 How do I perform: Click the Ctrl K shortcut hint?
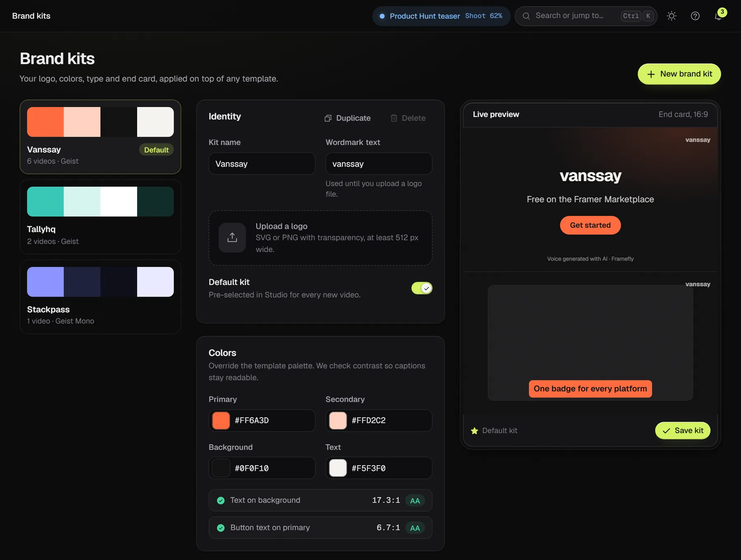[637, 16]
